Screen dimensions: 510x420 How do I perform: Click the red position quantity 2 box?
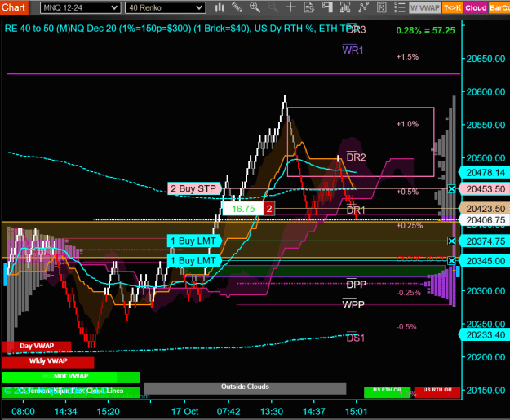tap(269, 209)
